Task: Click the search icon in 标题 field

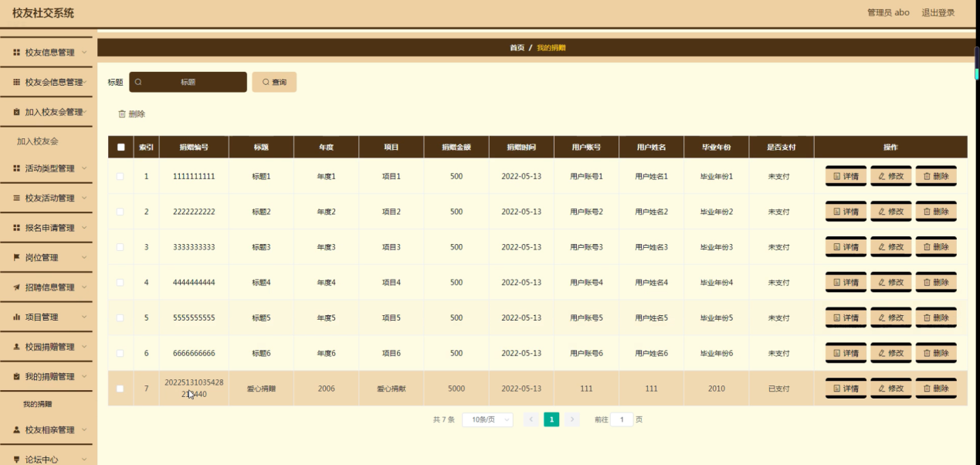Action: pyautogui.click(x=139, y=82)
